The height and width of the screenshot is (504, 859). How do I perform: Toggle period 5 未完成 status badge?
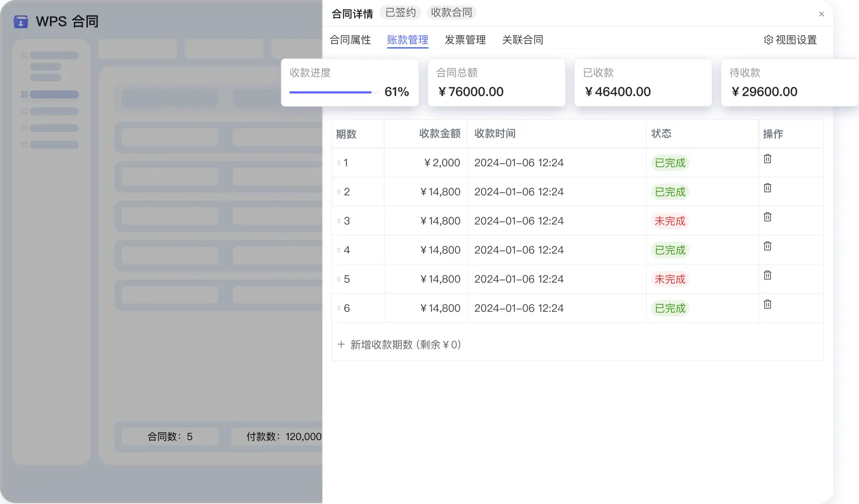click(670, 280)
